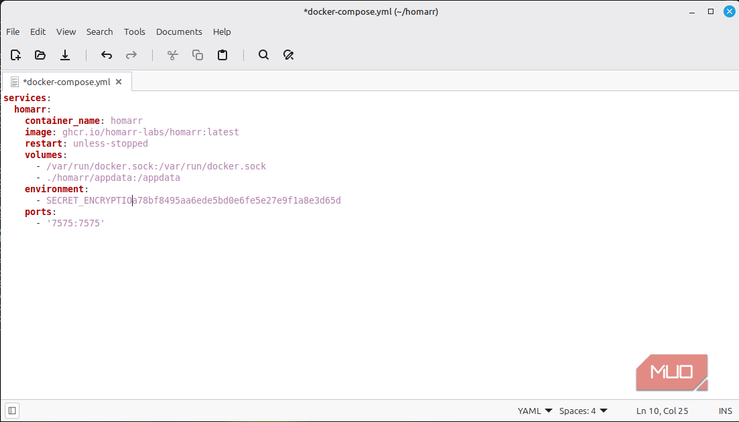This screenshot has width=739, height=422.
Task: Click the homarr: service key line
Action: (x=33, y=109)
